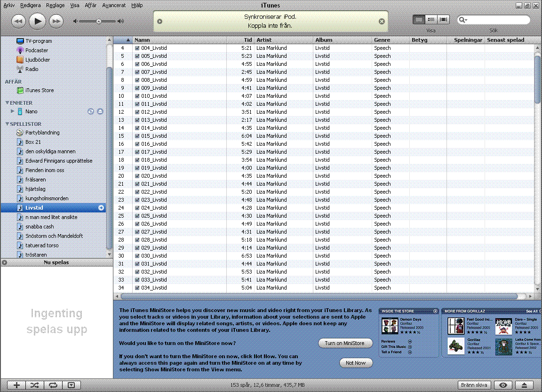Uncheck the 012_Livstid track checkbox
The height and width of the screenshot is (392, 542).
click(137, 112)
